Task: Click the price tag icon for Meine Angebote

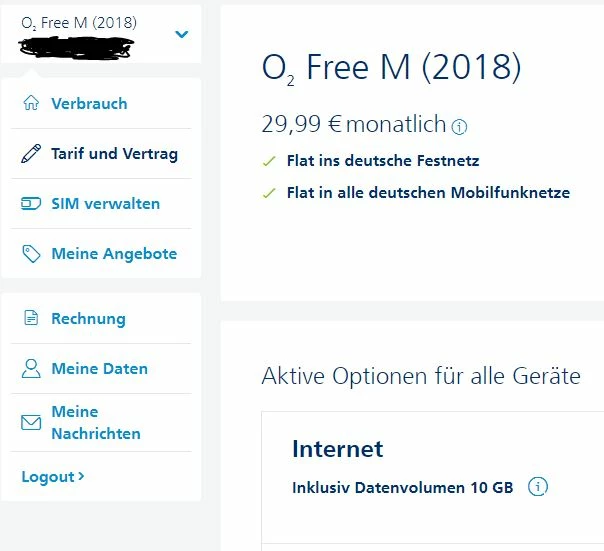Action: pos(31,254)
